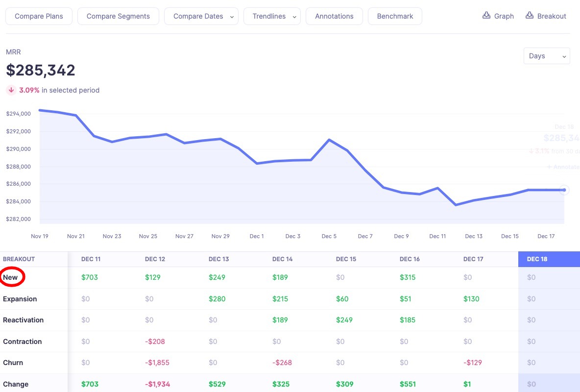Select the DEC 11 column header
The image size is (580, 392).
point(91,259)
